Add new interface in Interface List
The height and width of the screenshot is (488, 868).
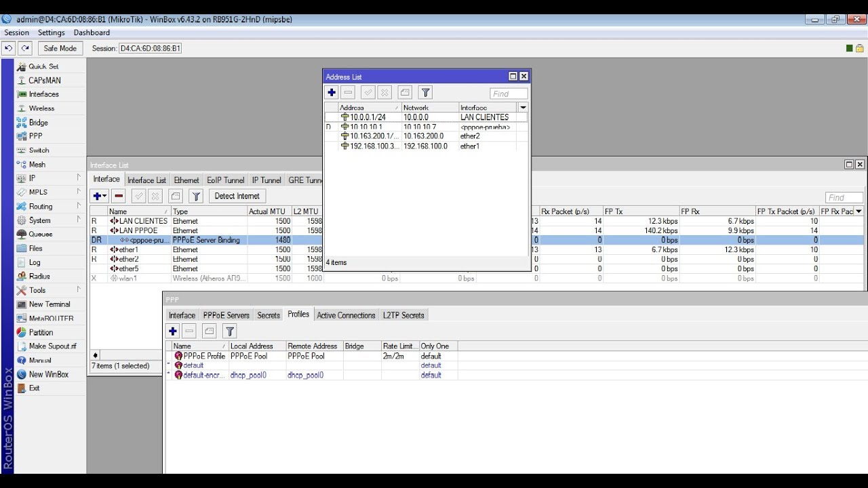(x=100, y=196)
